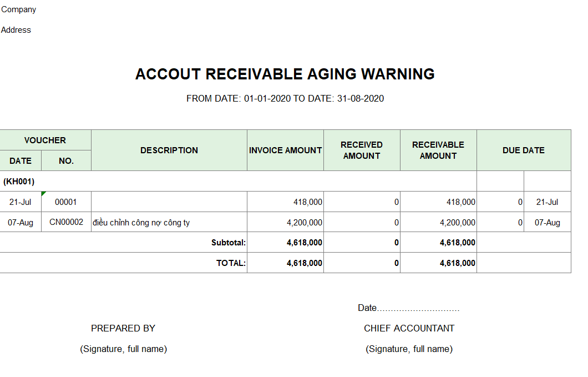Select the CHIEF ACCOUNTANT label
This screenshot has width=588, height=377.
409,328
